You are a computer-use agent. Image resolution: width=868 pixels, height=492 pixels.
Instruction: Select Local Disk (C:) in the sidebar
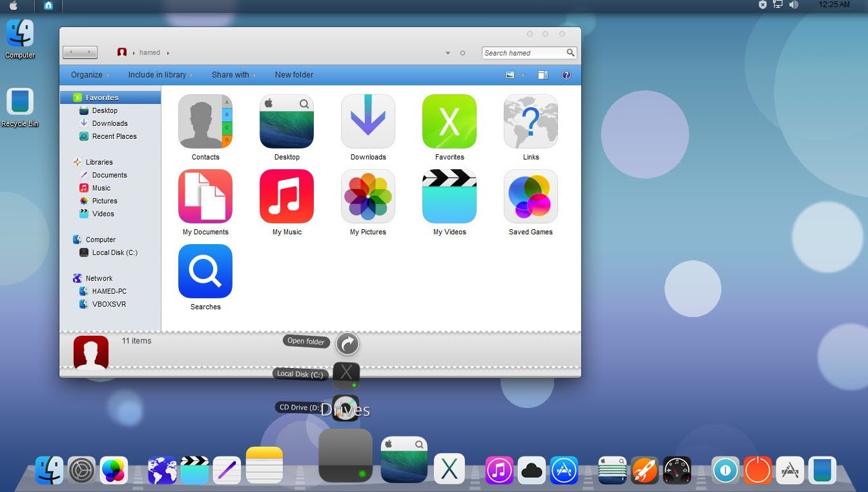tap(114, 252)
